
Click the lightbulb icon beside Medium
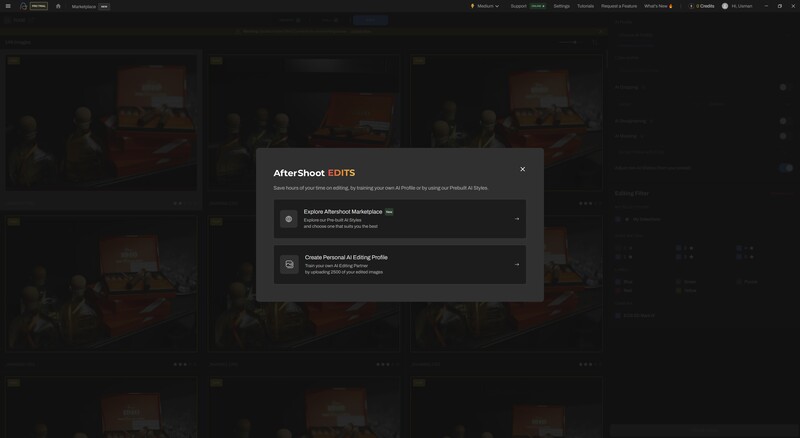(472, 6)
